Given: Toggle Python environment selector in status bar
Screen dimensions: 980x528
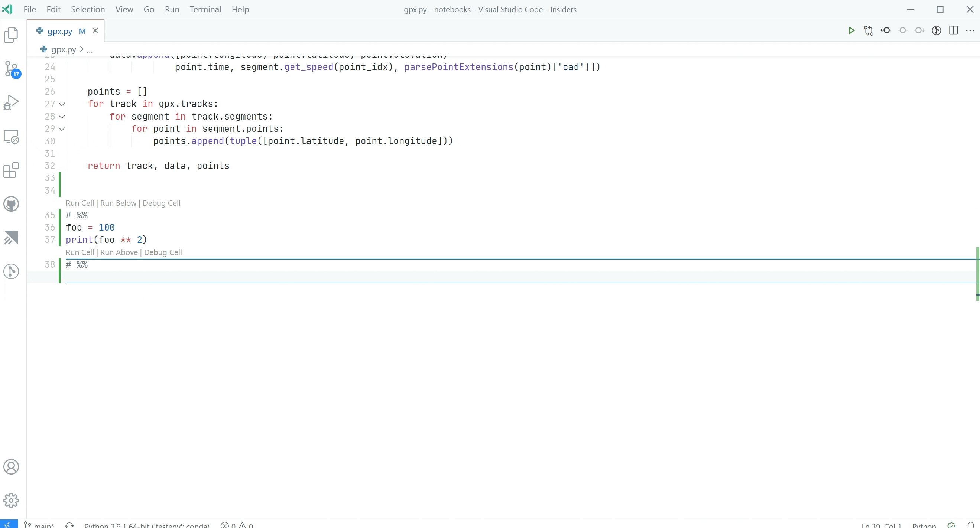Looking at the screenshot, I should pos(146,524).
